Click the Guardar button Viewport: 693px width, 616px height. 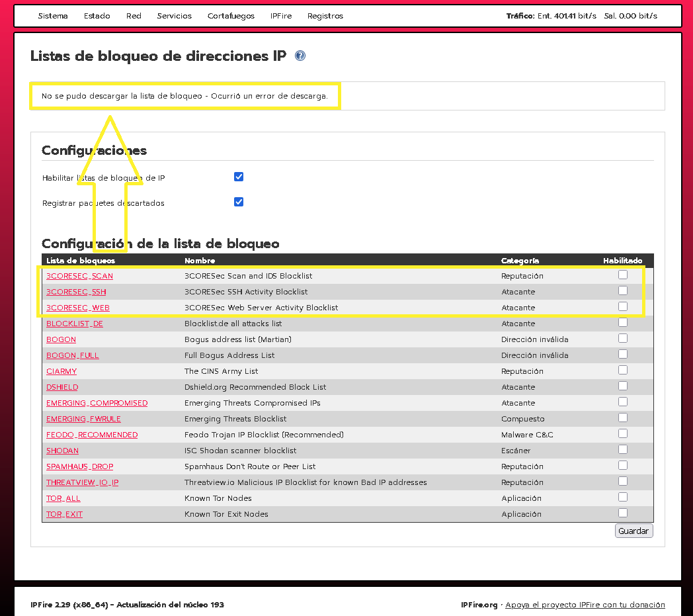[633, 531]
